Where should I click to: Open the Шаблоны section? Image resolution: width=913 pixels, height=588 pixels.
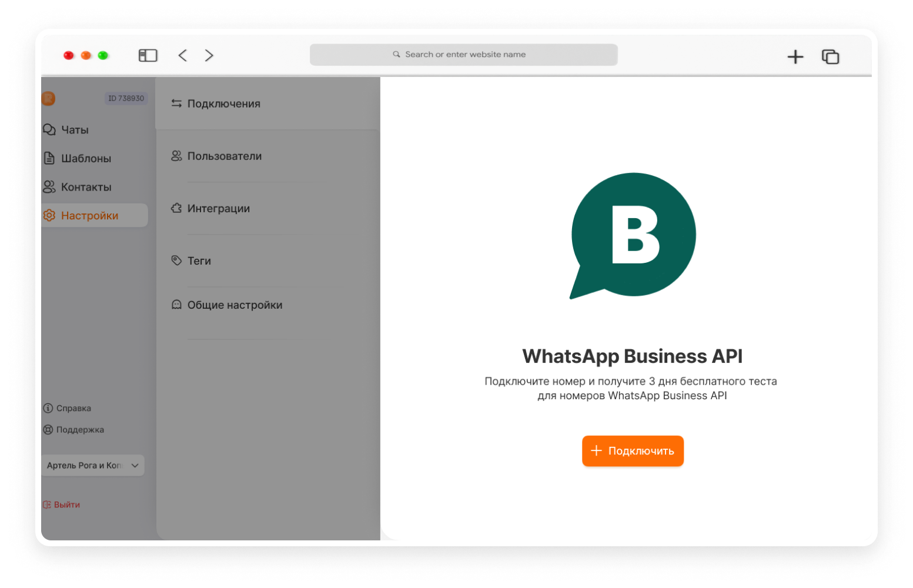[86, 158]
